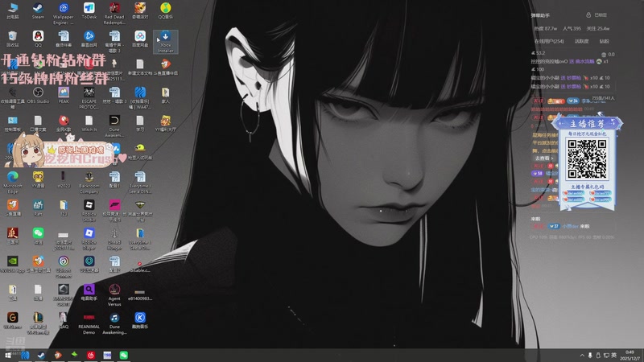
Task: Select the REANIMAL Demo desktop icon
Action: (89, 323)
